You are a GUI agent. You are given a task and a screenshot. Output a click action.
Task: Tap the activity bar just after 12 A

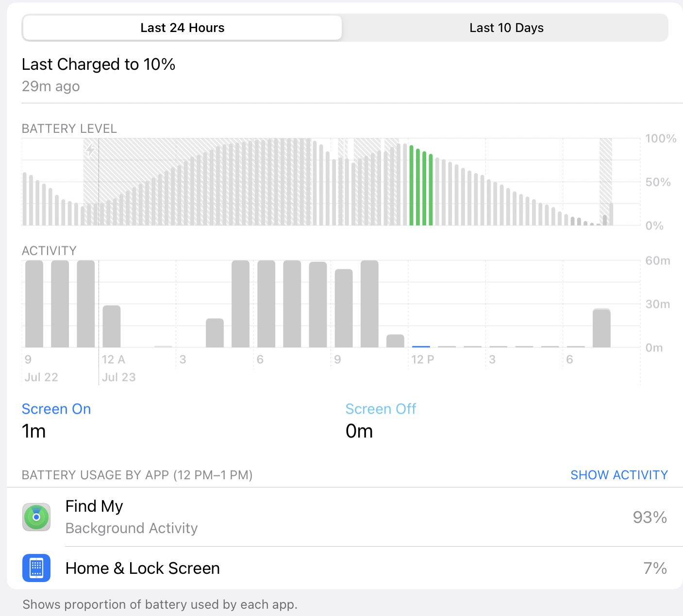click(x=112, y=326)
